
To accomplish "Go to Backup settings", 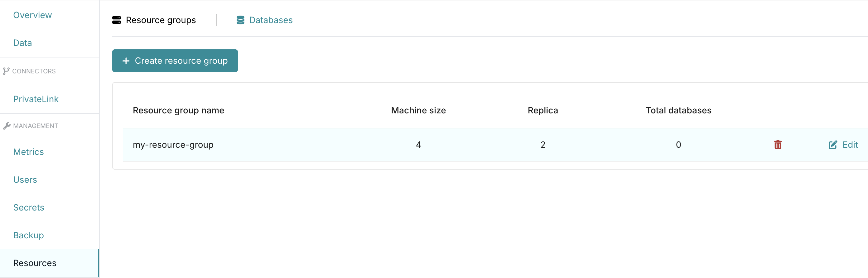I will coord(28,235).
